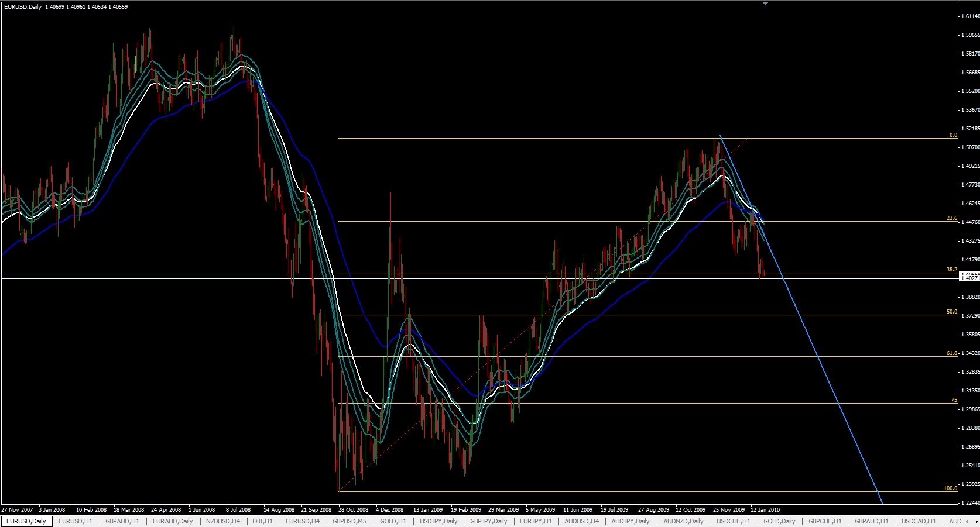Screen dimensions: 980x527
Task: Click the Fibonacci 61.8 level label
Action: pyautogui.click(x=952, y=353)
